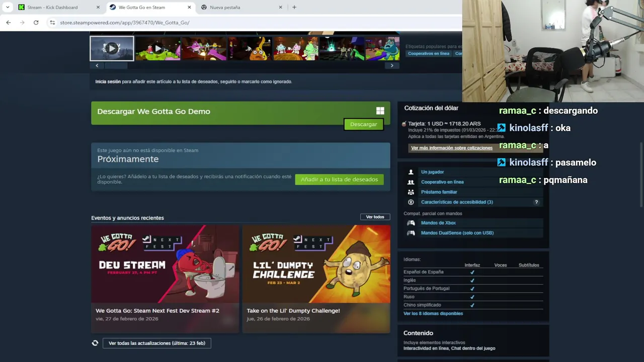
Task: Click the Idiomas: section label
Action: (x=412, y=259)
